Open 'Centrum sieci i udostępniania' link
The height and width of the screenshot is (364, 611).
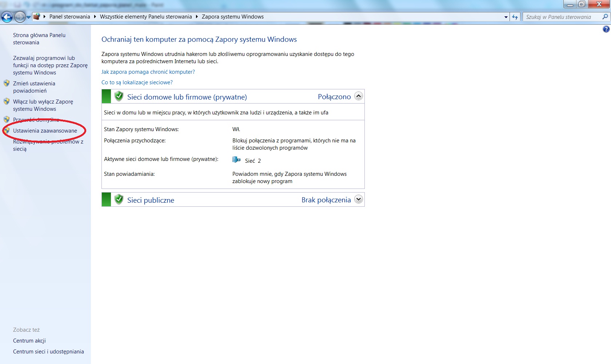(x=48, y=352)
